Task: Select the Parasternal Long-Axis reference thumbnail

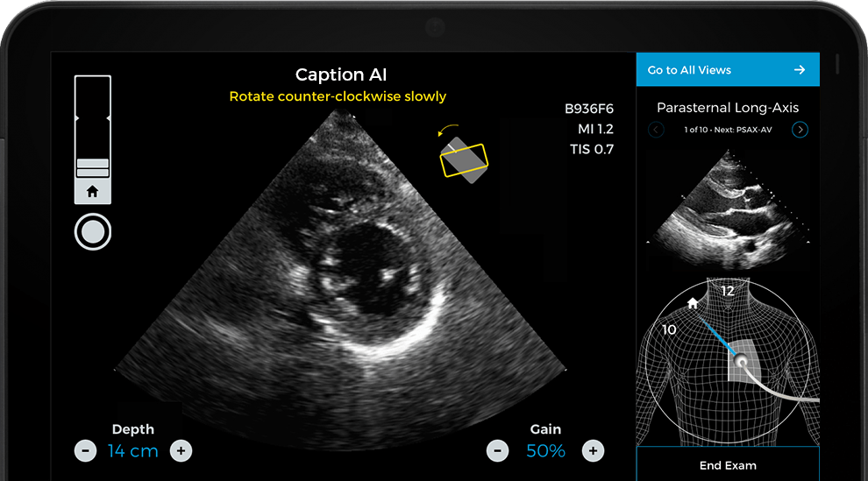Action: click(x=728, y=209)
